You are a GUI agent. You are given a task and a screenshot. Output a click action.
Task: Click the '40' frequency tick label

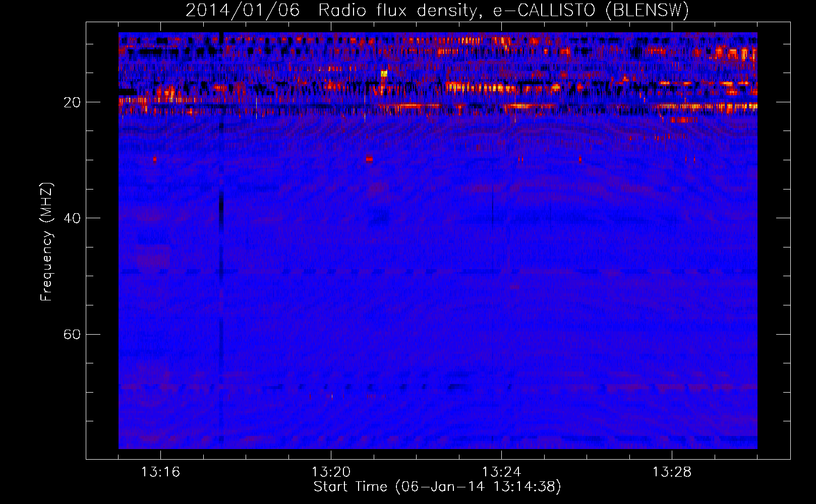[x=72, y=218]
